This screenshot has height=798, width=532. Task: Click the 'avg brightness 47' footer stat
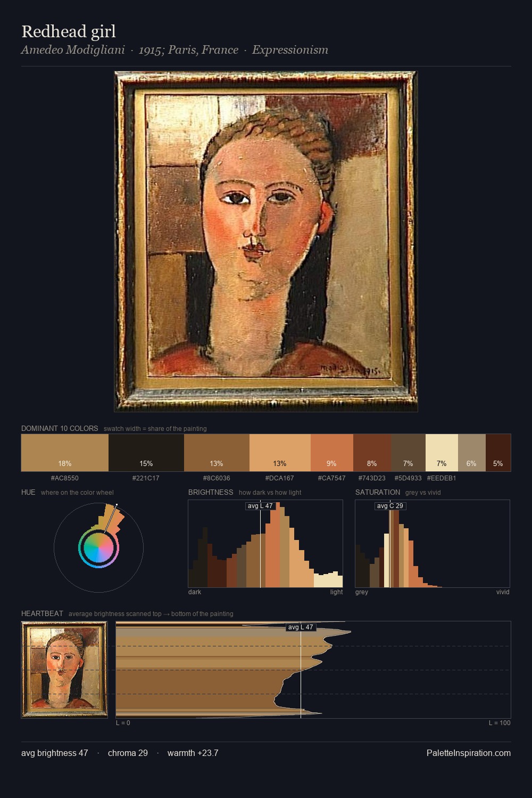(x=54, y=753)
